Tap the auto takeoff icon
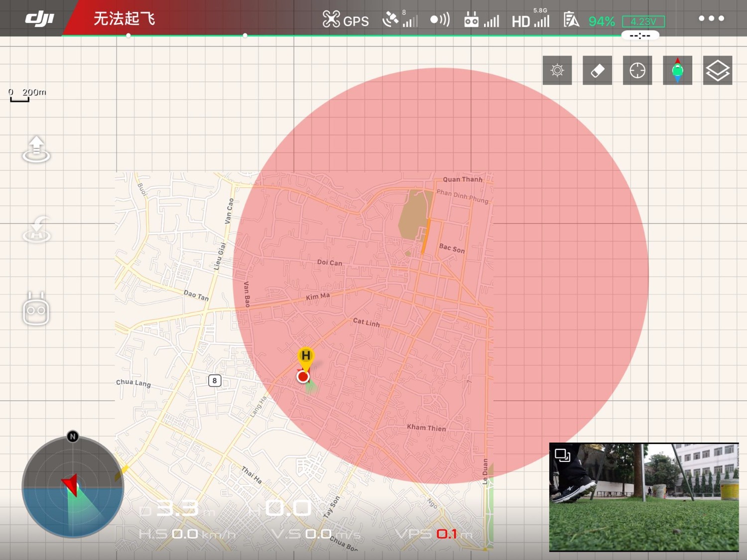This screenshot has width=747, height=560. (x=36, y=149)
